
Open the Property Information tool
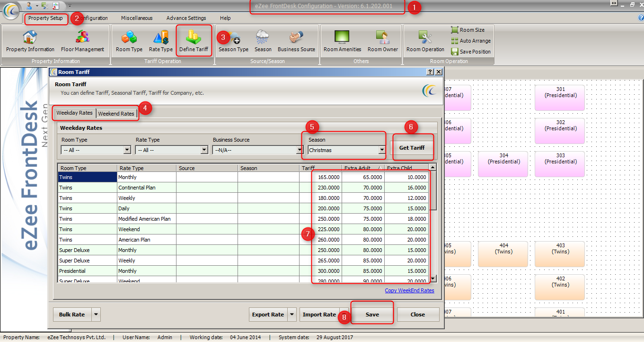[x=30, y=41]
